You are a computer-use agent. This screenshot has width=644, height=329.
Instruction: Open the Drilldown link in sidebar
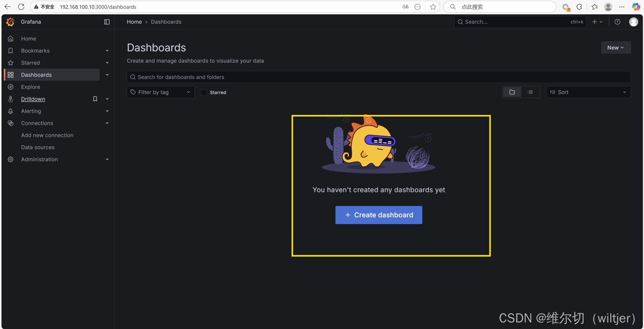click(33, 99)
